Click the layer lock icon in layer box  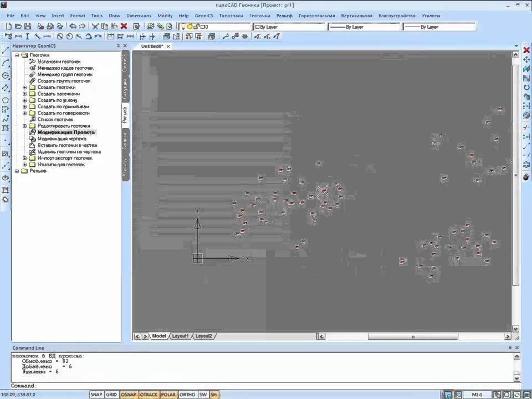tap(196, 27)
